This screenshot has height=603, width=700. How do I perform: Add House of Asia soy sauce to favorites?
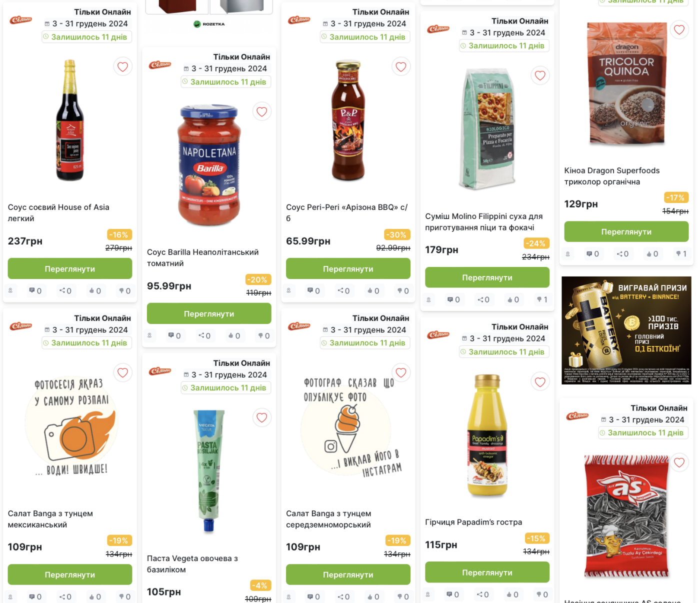click(x=122, y=67)
